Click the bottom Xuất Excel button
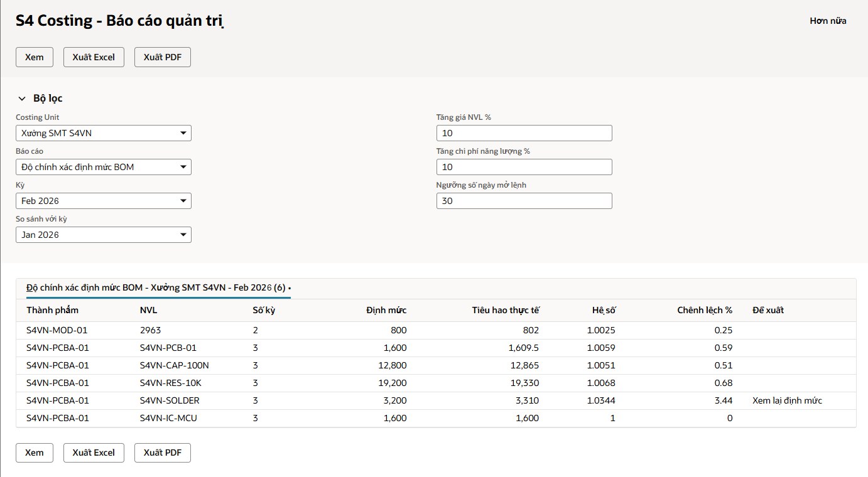This screenshot has height=477, width=868. pyautogui.click(x=94, y=453)
